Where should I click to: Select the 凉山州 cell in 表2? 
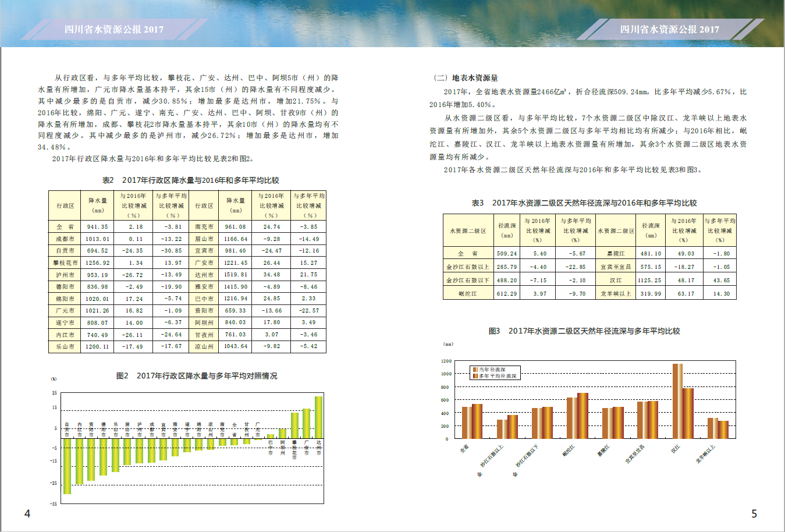pos(204,346)
